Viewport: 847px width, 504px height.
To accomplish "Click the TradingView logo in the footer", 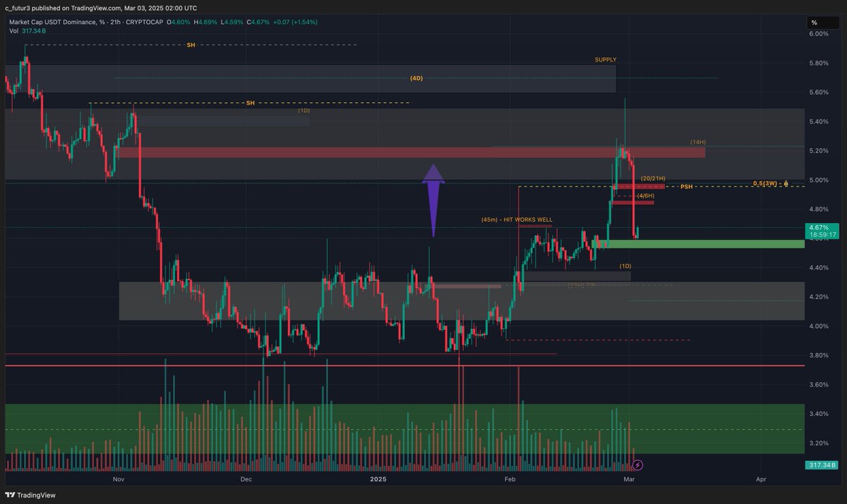I will 31,495.
